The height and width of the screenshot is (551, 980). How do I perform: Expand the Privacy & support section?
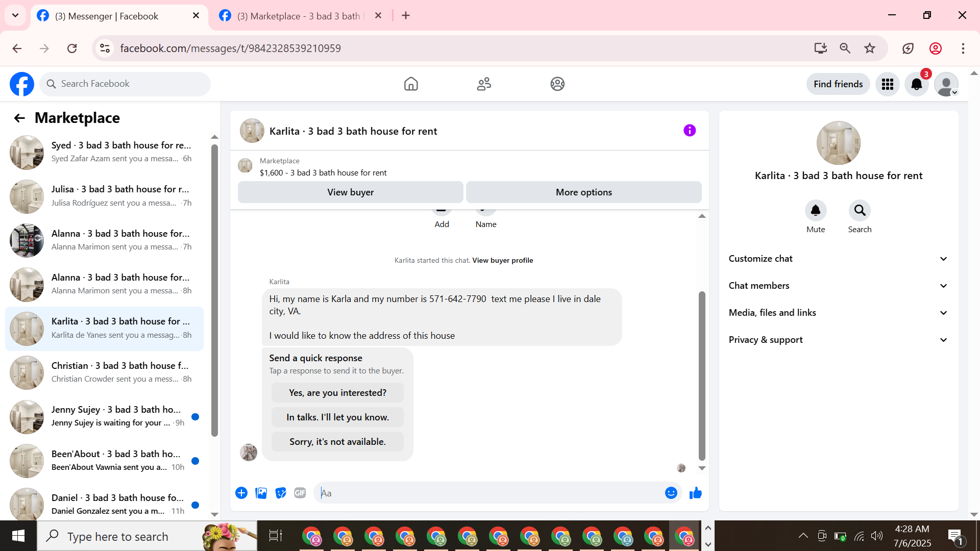pyautogui.click(x=838, y=340)
